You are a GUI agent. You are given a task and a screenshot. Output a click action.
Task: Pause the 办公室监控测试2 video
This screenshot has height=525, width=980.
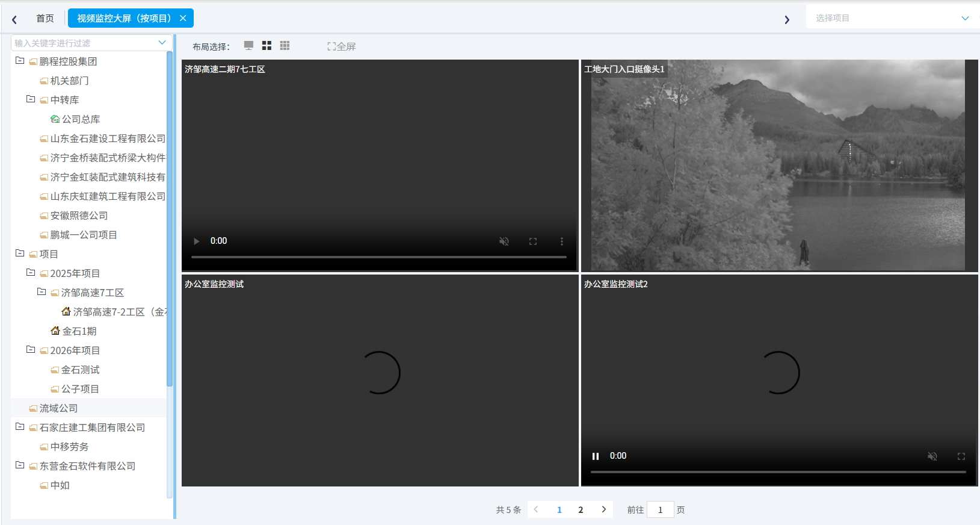(596, 456)
